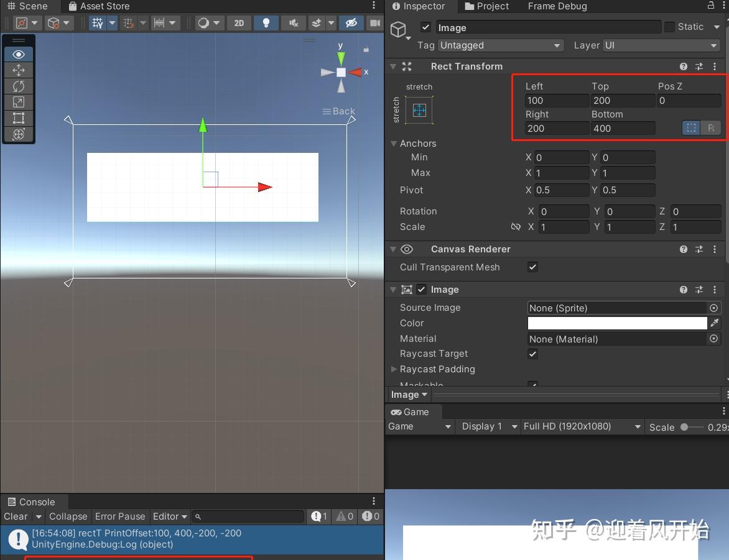Open the Image component color swatch
This screenshot has width=729, height=560.
617,323
